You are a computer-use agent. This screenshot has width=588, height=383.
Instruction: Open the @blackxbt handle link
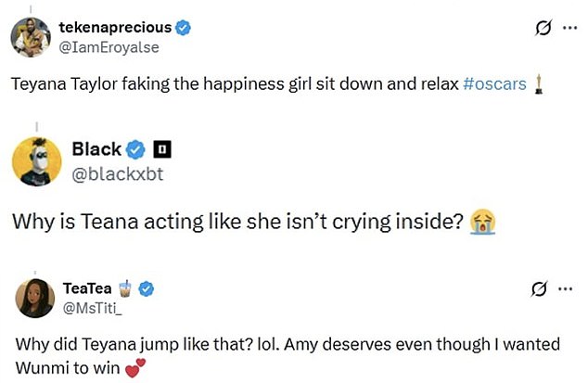tap(118, 174)
